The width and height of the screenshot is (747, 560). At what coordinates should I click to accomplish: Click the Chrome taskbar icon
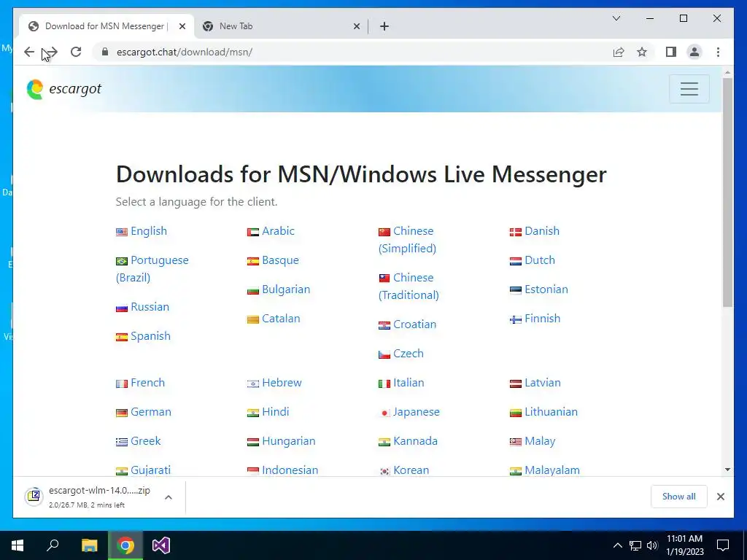click(125, 545)
